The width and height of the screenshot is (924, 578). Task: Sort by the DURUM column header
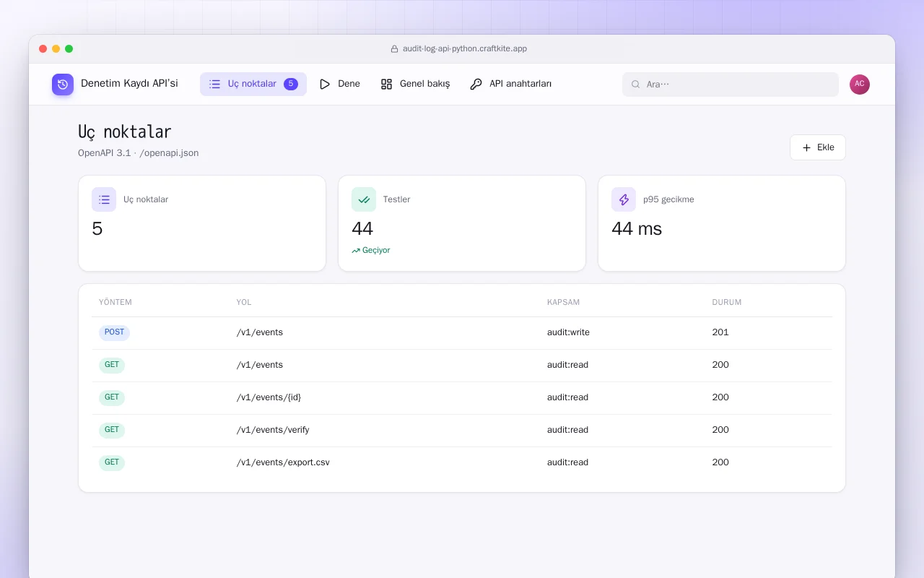(x=726, y=302)
